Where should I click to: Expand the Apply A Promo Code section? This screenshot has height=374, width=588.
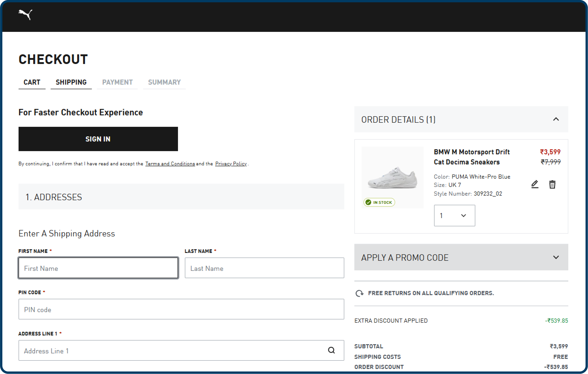[556, 257]
